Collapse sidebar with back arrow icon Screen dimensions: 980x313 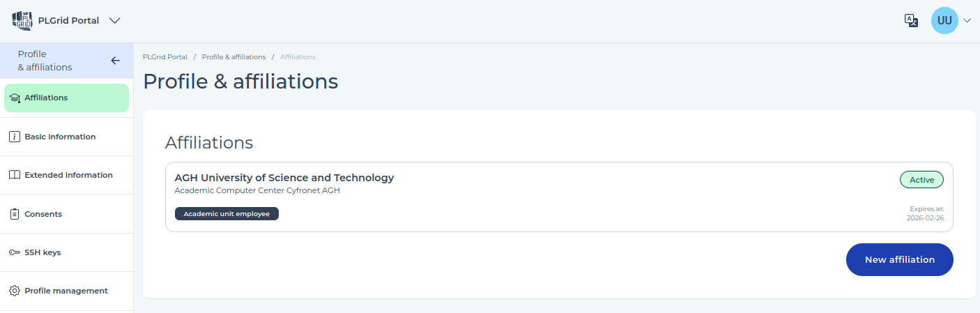pos(116,61)
